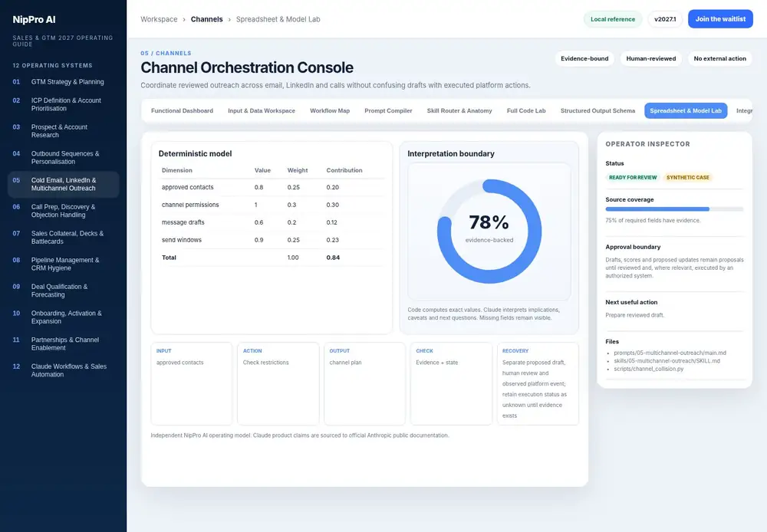Go to Onboarding, Activation & Expansion
The width and height of the screenshot is (767, 532).
point(63,317)
